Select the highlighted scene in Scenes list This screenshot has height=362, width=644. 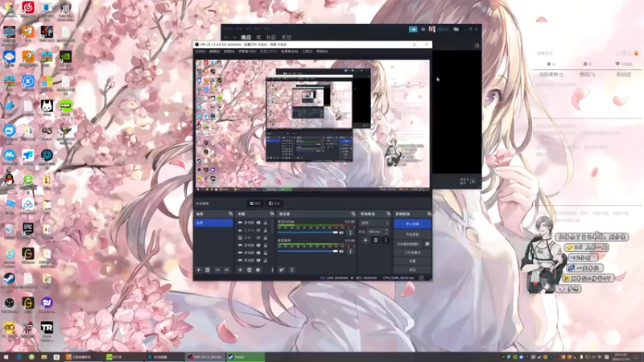point(213,223)
